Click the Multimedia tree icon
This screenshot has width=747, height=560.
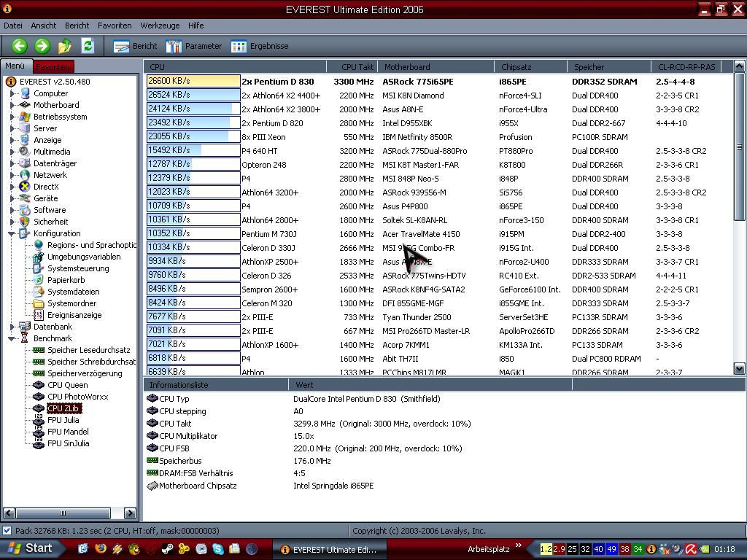[25, 152]
